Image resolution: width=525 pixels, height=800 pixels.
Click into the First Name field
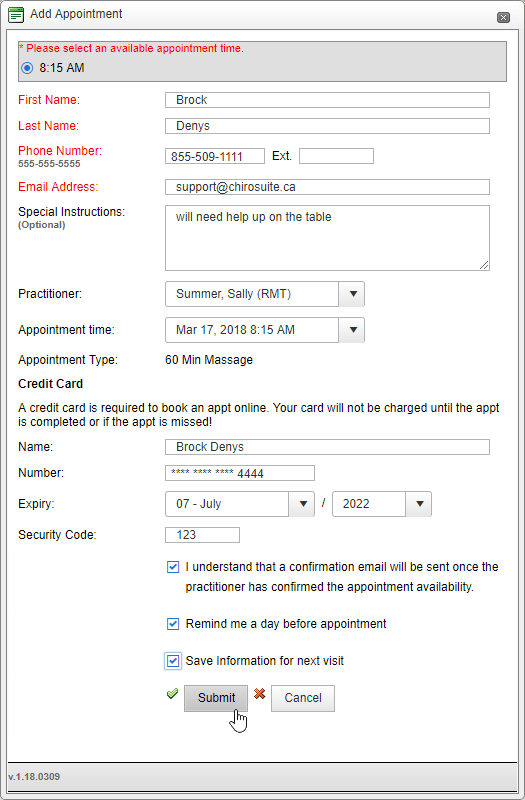click(328, 100)
